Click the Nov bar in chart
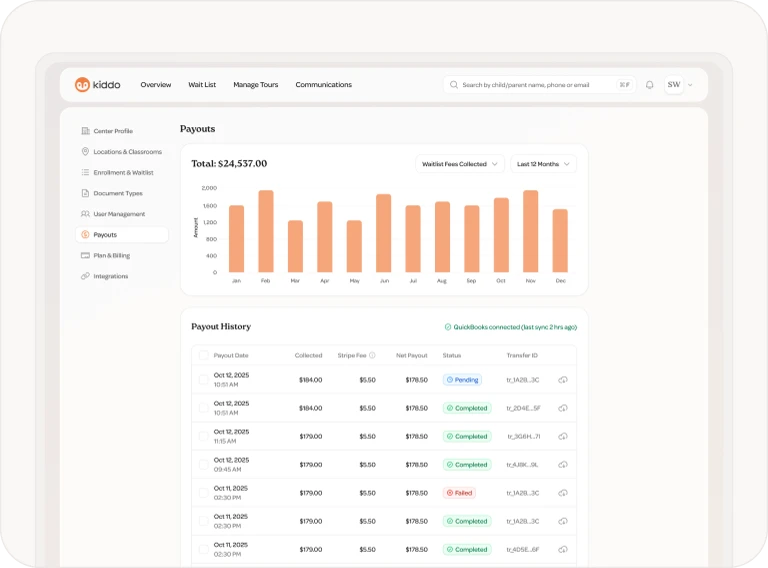The height and width of the screenshot is (568, 768). 530,231
